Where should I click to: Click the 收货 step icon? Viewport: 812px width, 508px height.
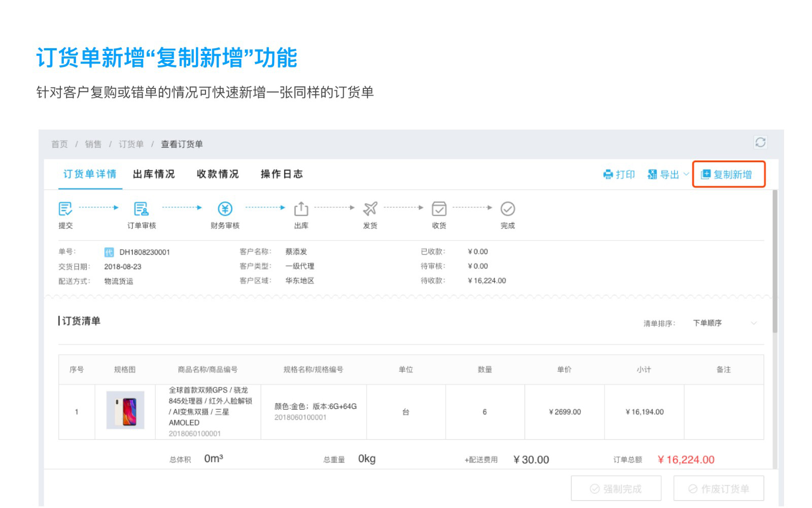439,209
